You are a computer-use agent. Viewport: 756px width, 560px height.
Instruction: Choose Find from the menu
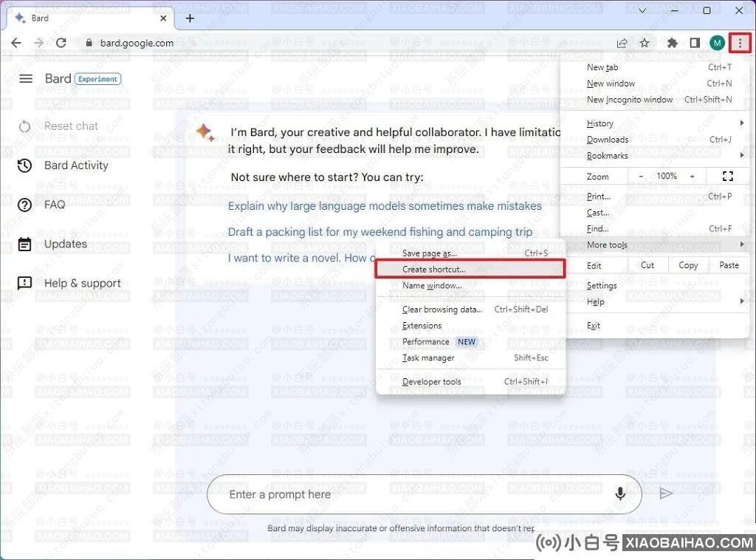pyautogui.click(x=655, y=228)
